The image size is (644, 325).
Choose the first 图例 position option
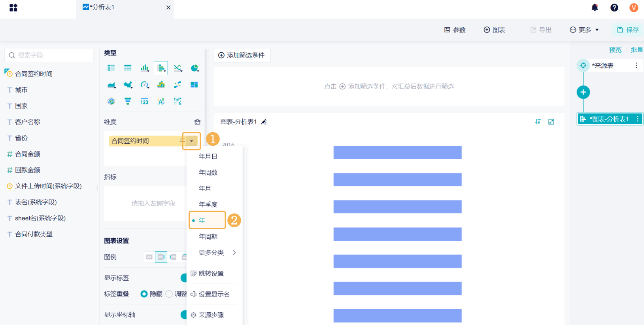pos(149,257)
